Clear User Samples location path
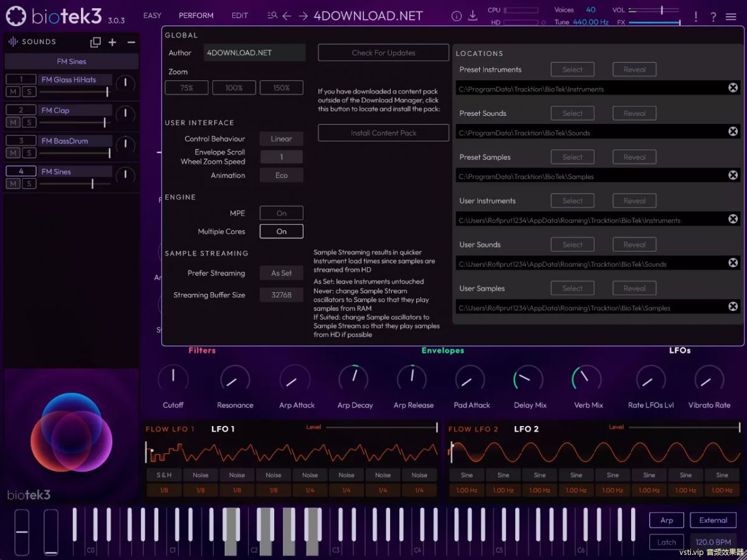 tap(733, 306)
